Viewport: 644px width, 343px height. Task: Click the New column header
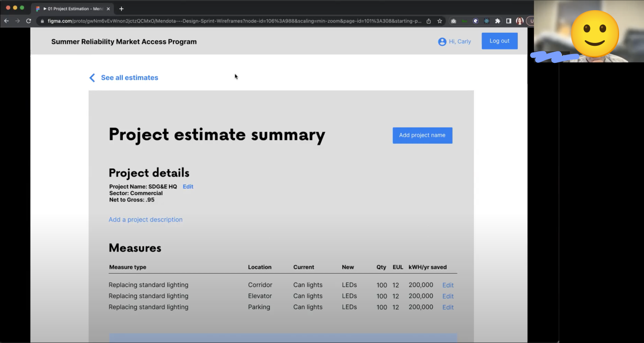coord(348,267)
